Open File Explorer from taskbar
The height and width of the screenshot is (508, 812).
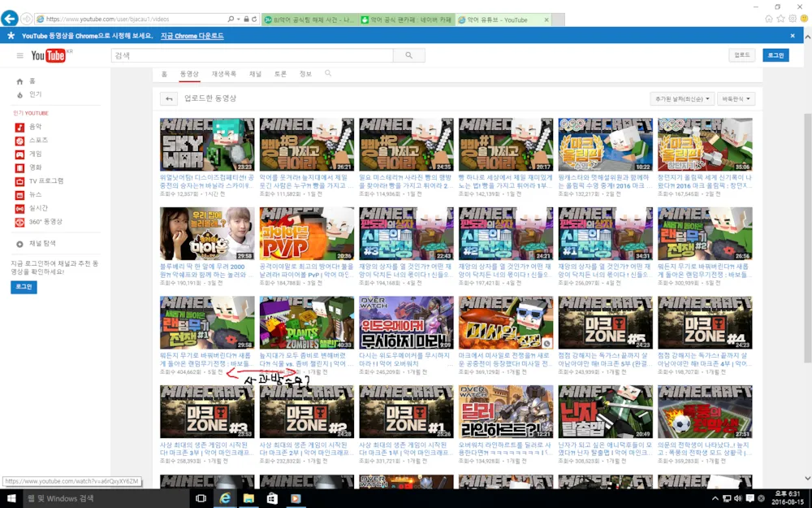(248, 498)
